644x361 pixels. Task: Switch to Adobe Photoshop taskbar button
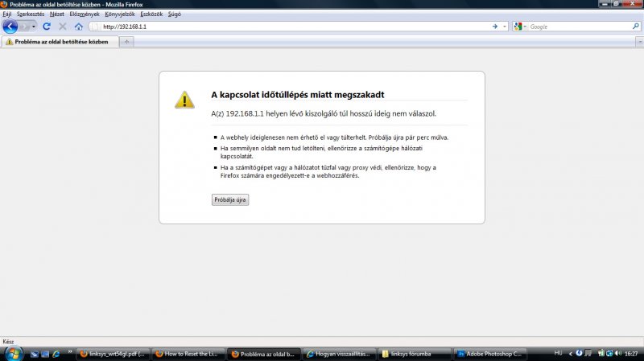click(x=490, y=354)
